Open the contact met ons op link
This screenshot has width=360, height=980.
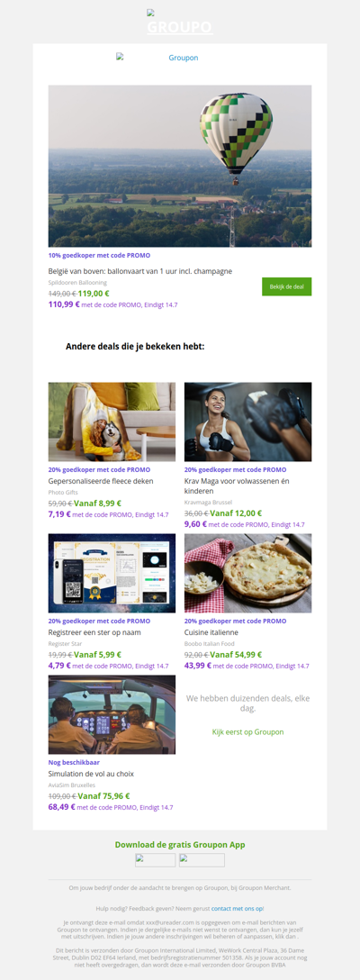click(x=238, y=908)
